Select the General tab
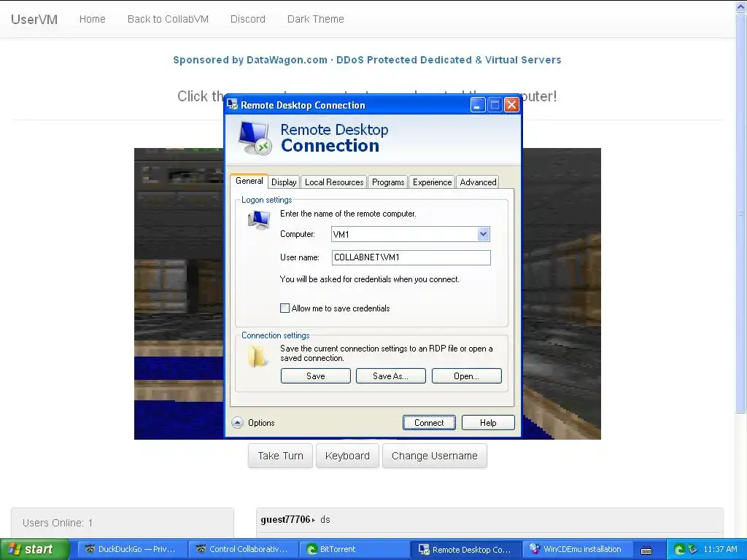The image size is (747, 560). [249, 181]
